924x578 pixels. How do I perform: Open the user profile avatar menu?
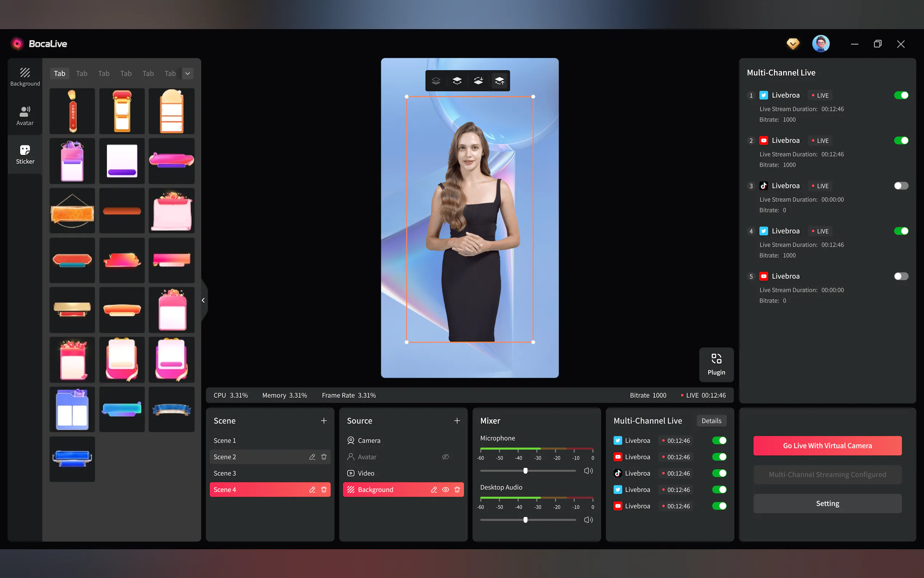(x=820, y=44)
